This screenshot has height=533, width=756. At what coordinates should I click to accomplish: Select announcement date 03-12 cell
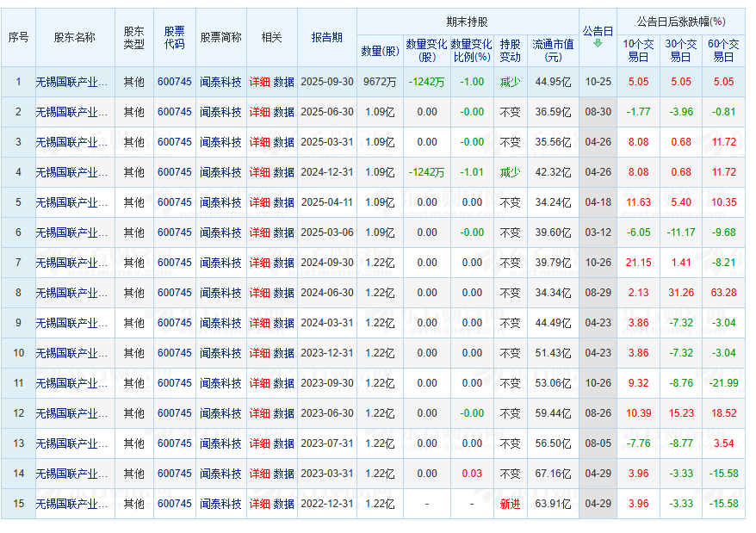tap(598, 232)
